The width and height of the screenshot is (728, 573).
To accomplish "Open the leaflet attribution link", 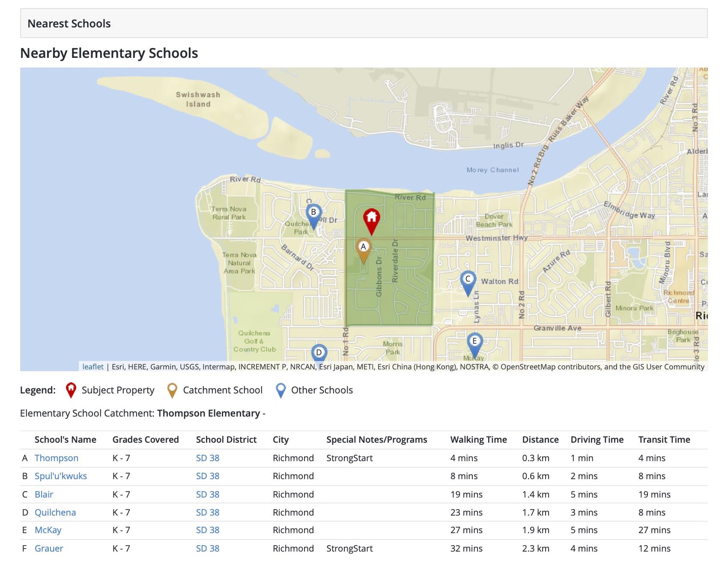I will coord(93,367).
